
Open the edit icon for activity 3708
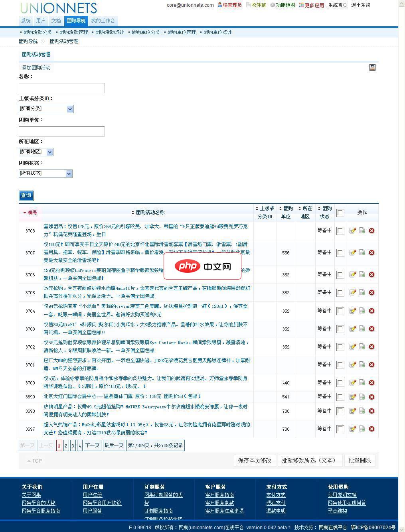[352, 231]
